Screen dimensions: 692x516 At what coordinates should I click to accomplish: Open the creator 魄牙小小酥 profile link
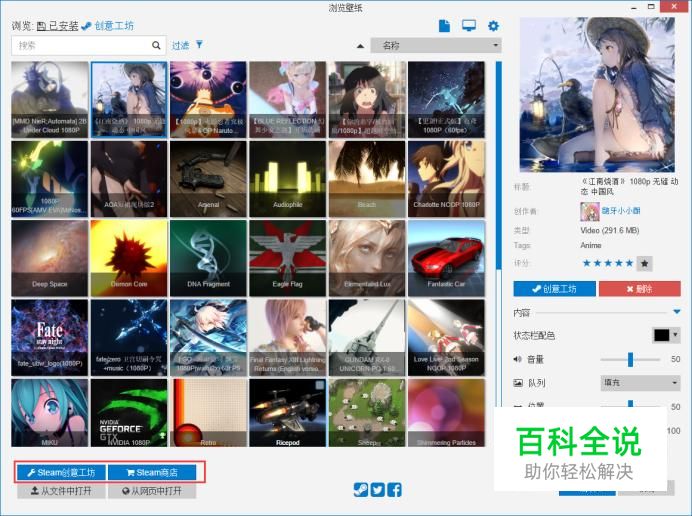click(x=621, y=211)
